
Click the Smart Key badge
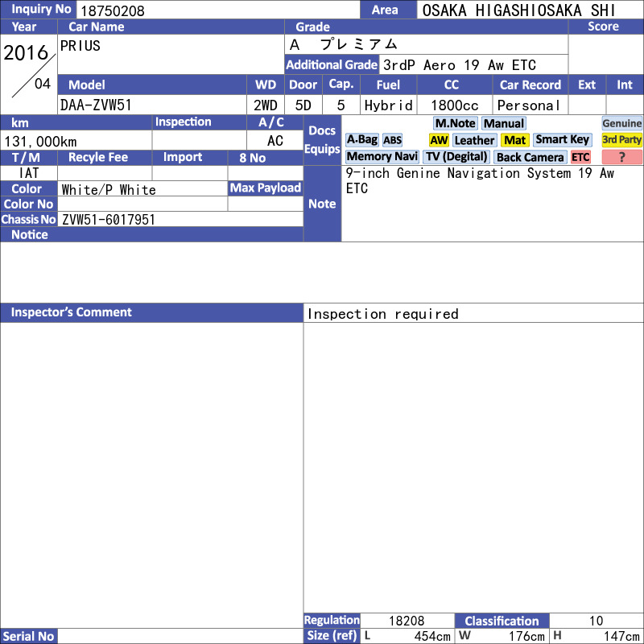coord(562,139)
